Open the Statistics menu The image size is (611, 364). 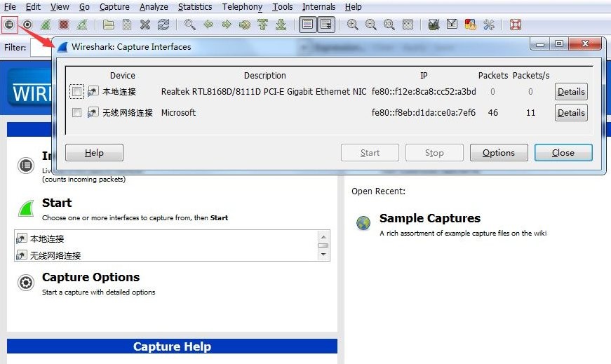[x=195, y=7]
